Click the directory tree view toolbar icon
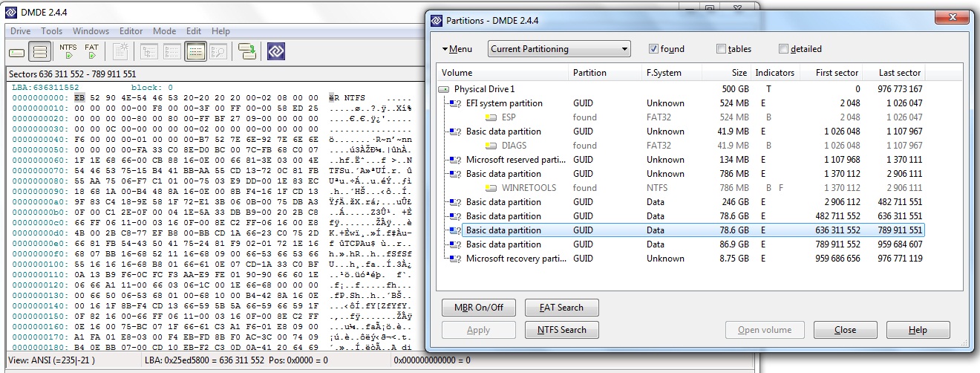Viewport: 980px width, 373px height. [149, 52]
